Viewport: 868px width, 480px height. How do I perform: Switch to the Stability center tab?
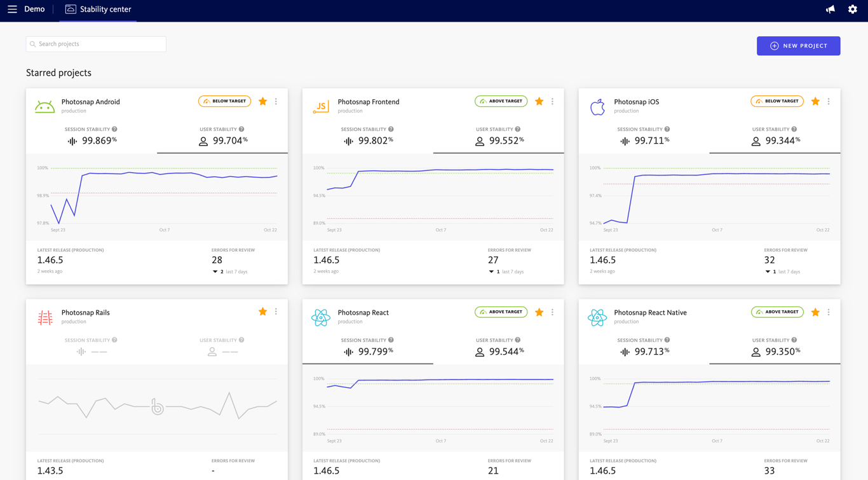(x=98, y=10)
